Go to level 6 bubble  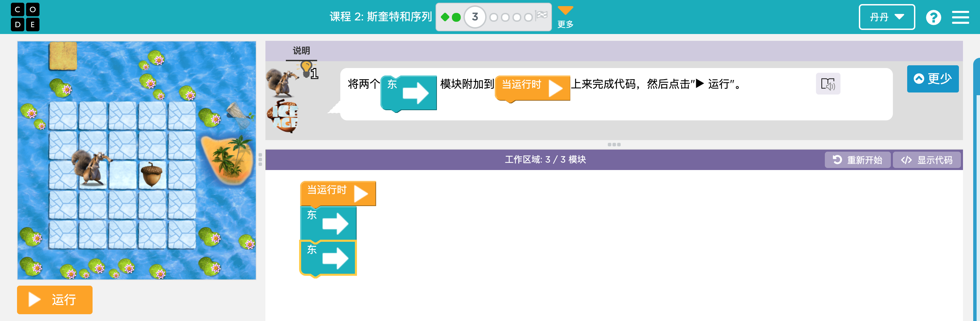tap(517, 17)
